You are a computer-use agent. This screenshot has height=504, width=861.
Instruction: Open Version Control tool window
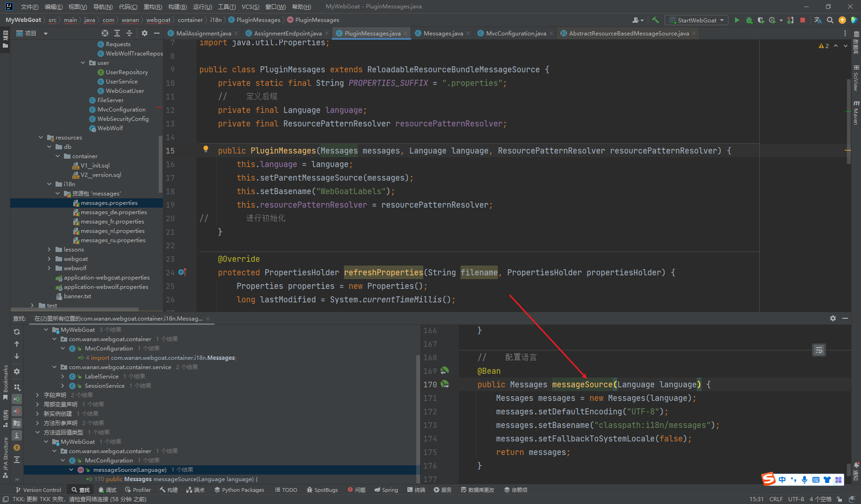coord(38,490)
